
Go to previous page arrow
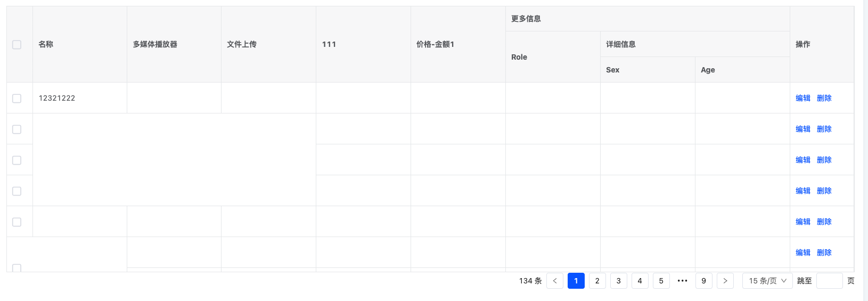tap(554, 281)
